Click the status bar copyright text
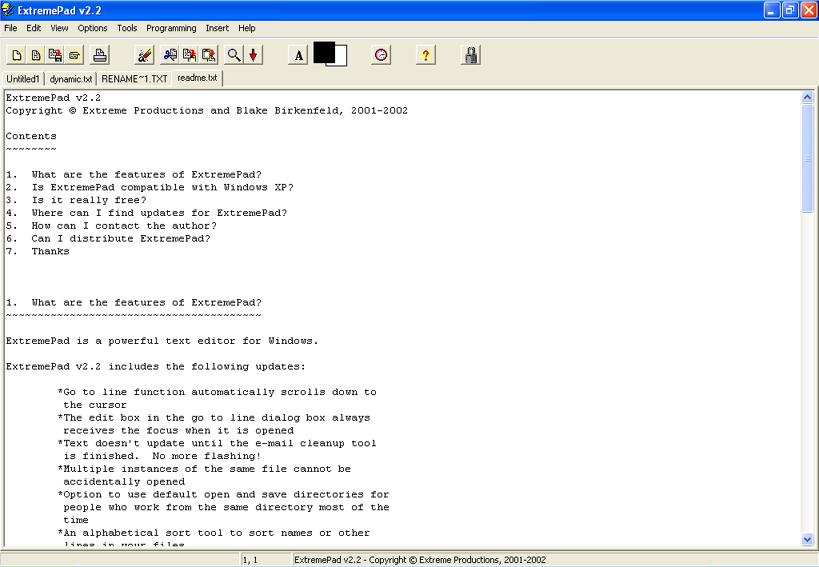 (420, 560)
